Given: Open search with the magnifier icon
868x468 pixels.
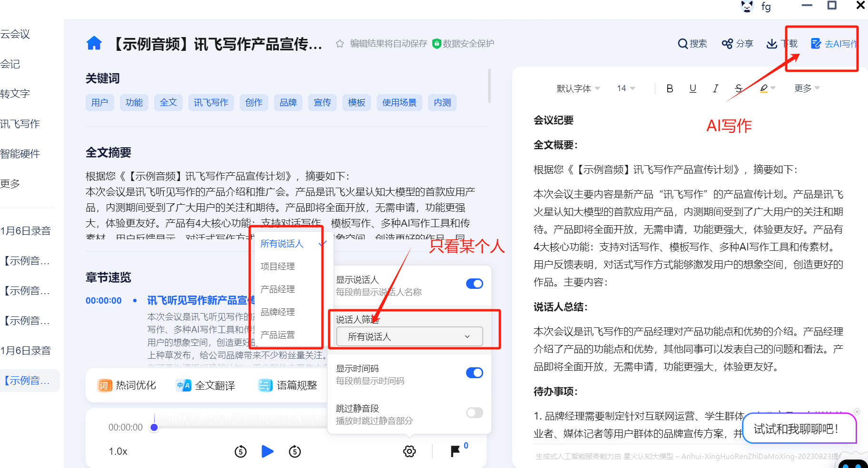Looking at the screenshot, I should click(683, 44).
